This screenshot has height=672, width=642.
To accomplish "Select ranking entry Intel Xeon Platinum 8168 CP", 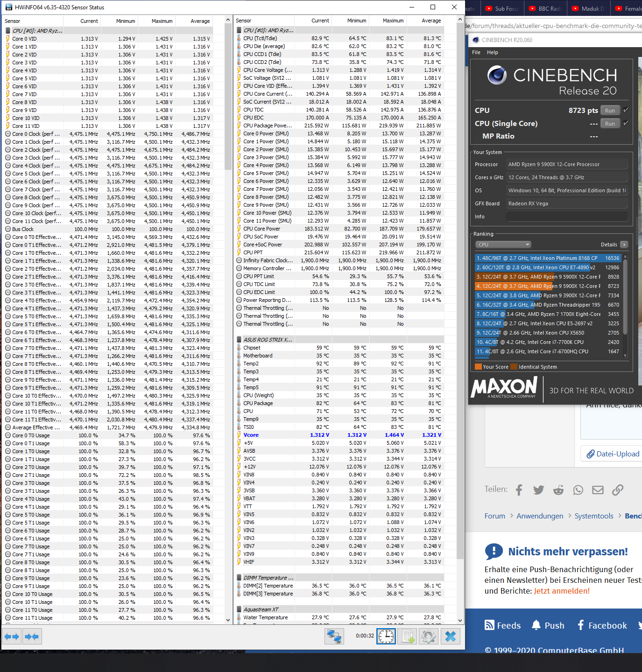I will coord(548,258).
